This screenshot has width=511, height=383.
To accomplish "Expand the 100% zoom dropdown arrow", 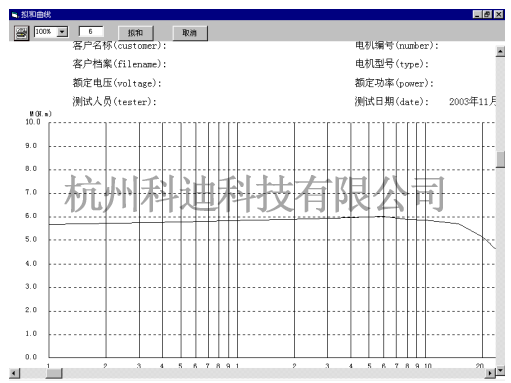I will [x=62, y=32].
